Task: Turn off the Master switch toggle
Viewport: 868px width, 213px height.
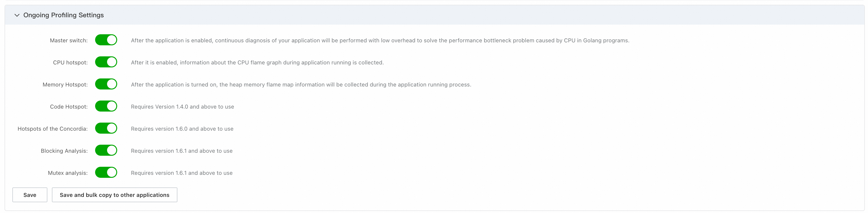Action: [106, 40]
